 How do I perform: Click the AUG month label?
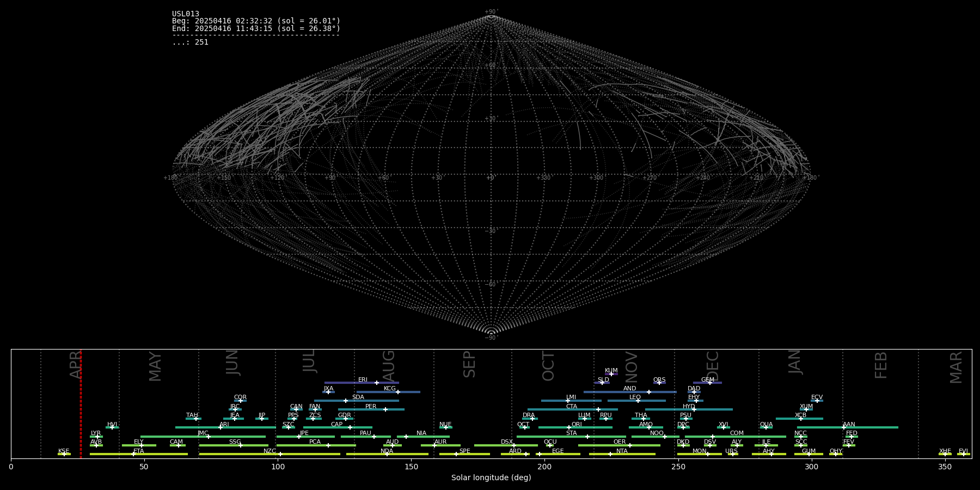tap(389, 366)
